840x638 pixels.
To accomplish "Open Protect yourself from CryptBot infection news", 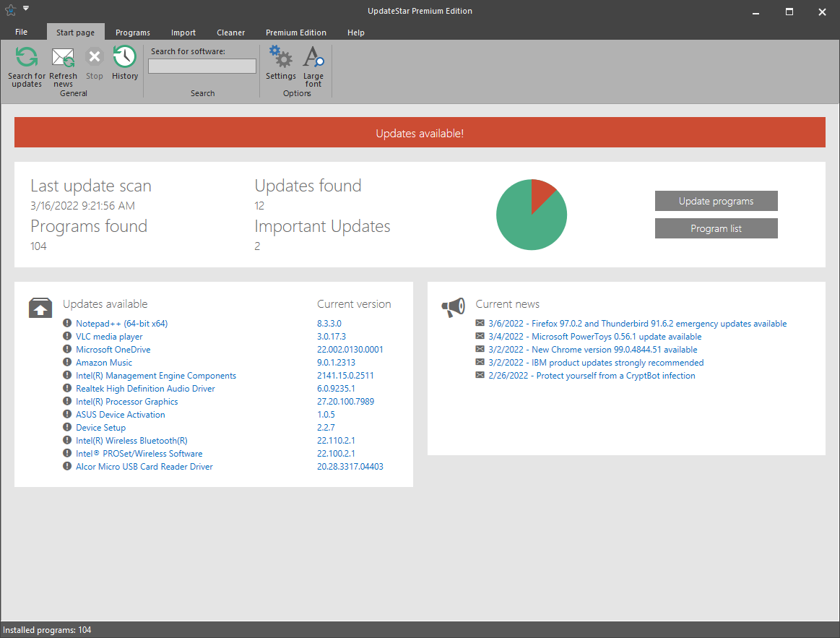I will click(592, 376).
